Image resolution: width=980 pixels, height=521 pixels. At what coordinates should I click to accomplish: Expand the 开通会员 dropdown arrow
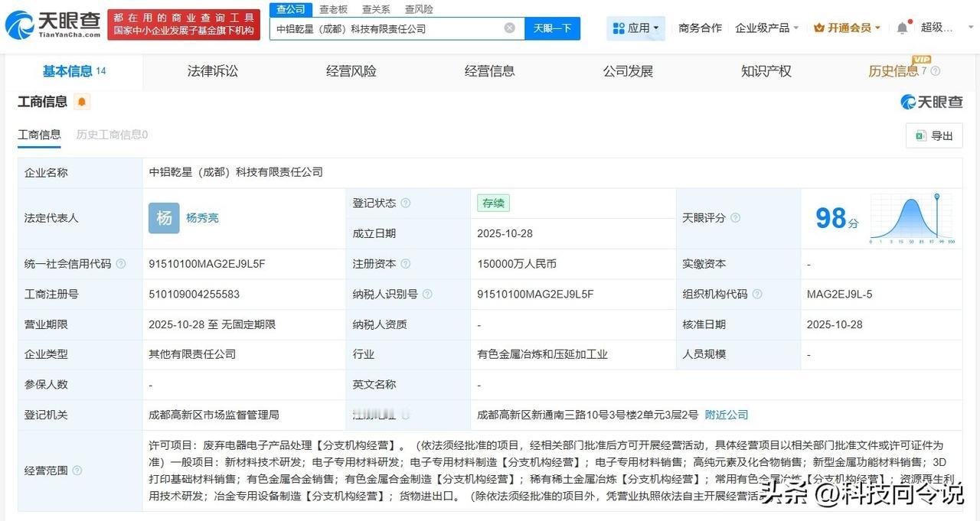[877, 28]
